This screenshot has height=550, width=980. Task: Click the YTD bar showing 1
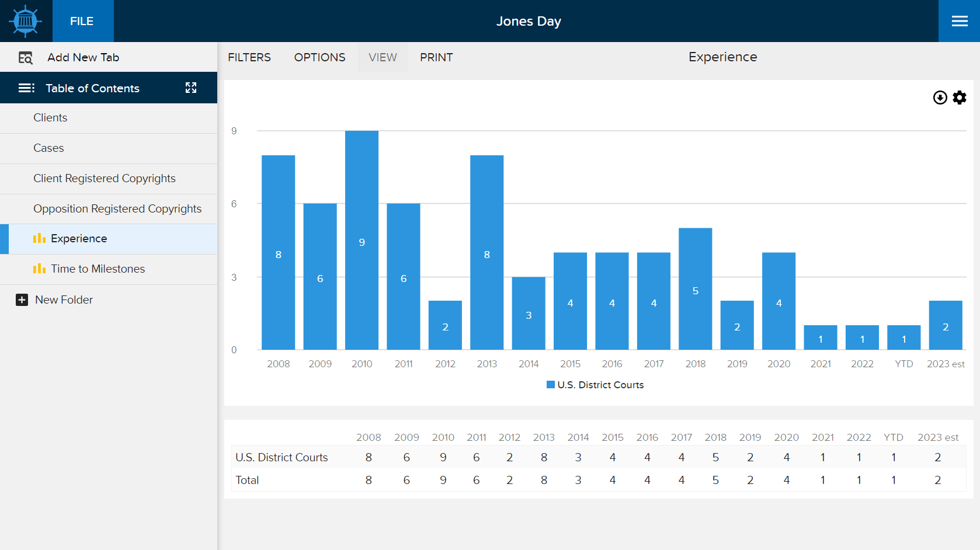pyautogui.click(x=903, y=337)
